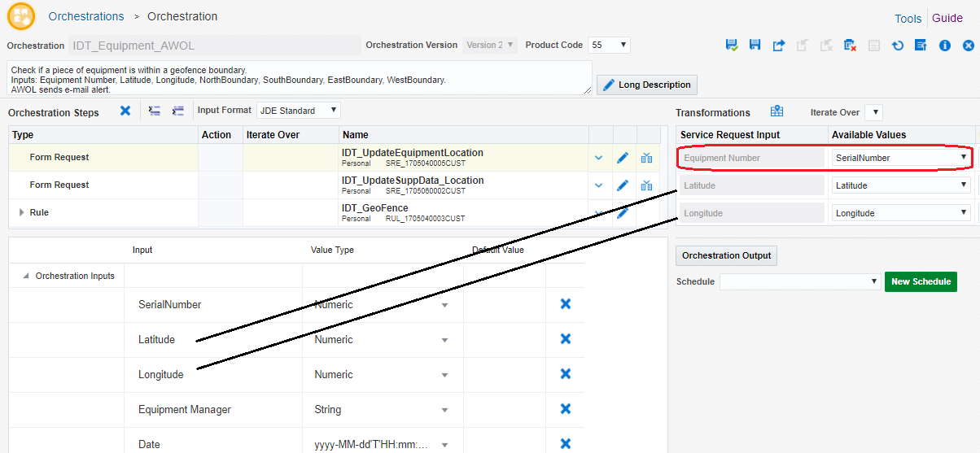The image size is (980, 453).
Task: Open Available Values dropdown showing Latitude
Action: coord(901,185)
